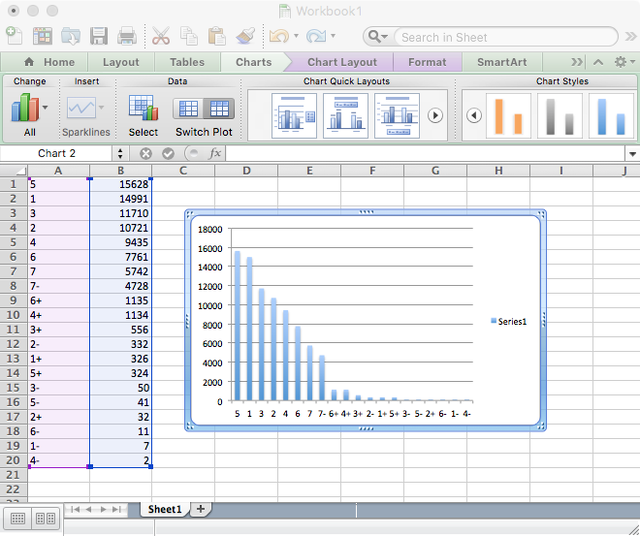Open the Change chart type All dropdown

click(x=27, y=108)
